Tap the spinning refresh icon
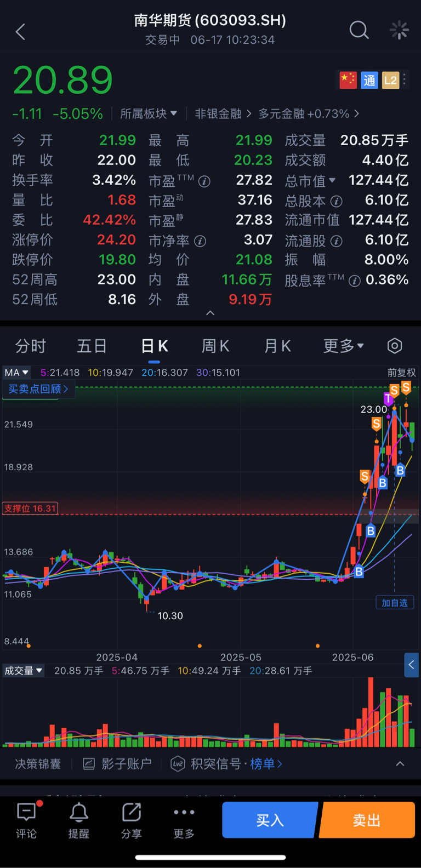 click(x=399, y=30)
